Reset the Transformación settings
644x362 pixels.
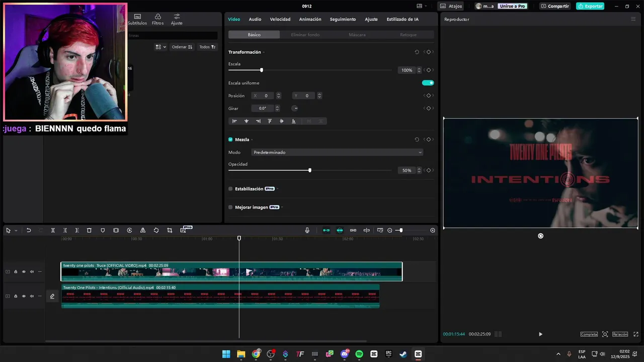point(417,52)
